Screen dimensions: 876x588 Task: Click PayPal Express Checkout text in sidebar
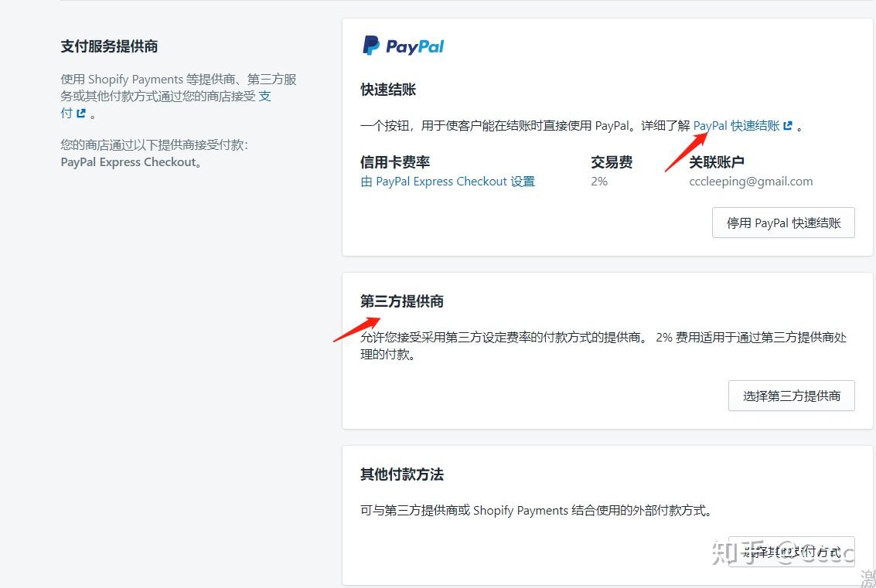click(126, 162)
